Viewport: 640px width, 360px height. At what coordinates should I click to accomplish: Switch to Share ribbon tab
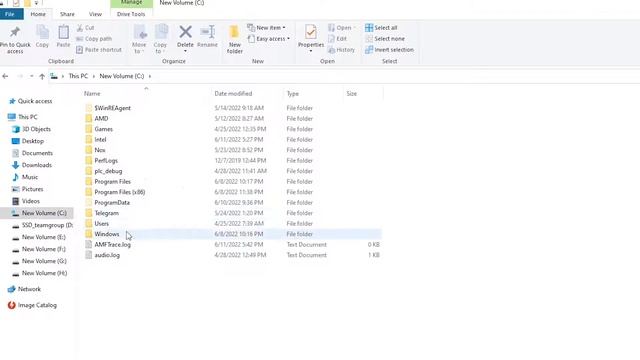pos(67,14)
